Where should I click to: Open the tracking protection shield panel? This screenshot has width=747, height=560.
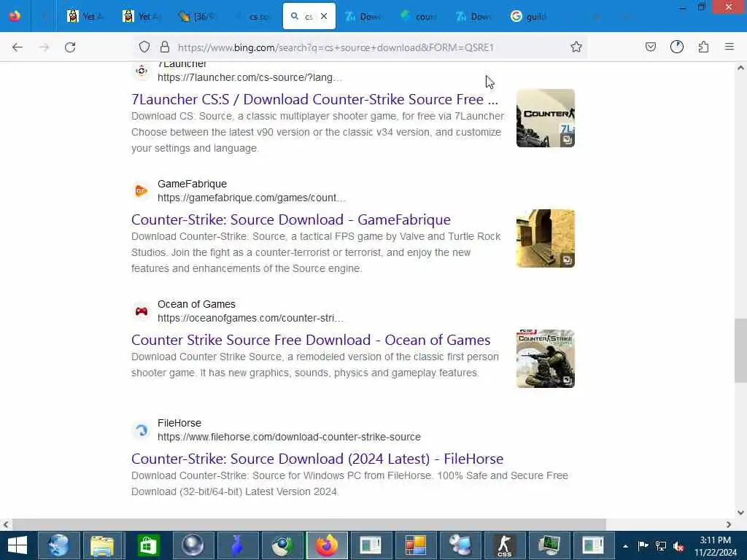coord(144,47)
